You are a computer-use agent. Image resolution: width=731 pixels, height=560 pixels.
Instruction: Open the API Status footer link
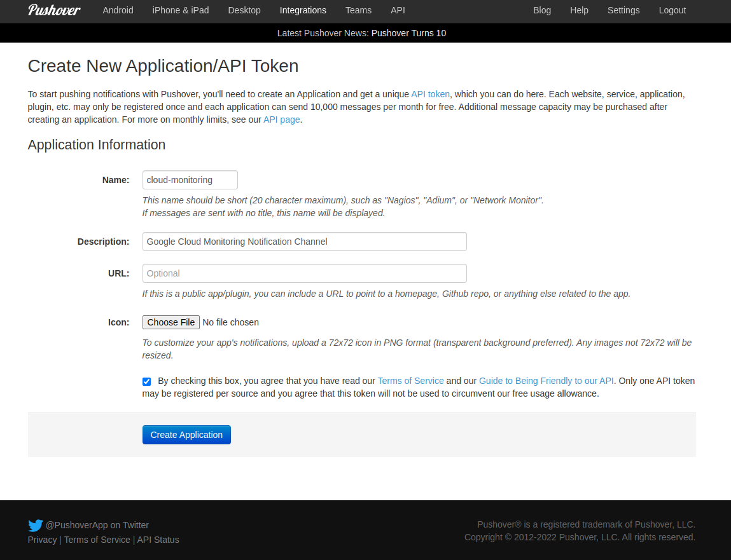pyautogui.click(x=158, y=540)
